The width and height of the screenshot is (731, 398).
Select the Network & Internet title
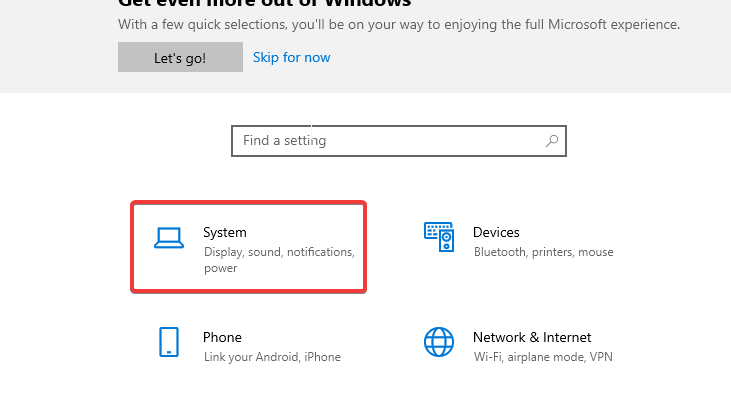pyautogui.click(x=532, y=337)
